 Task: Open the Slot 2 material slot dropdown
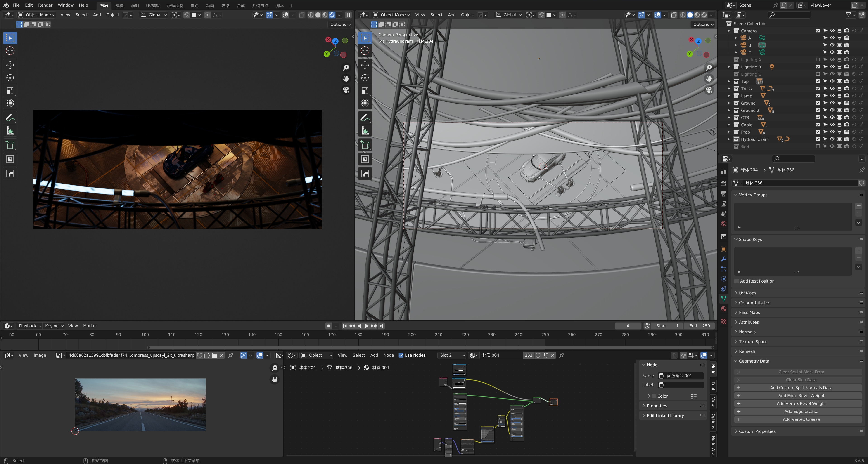(452, 355)
